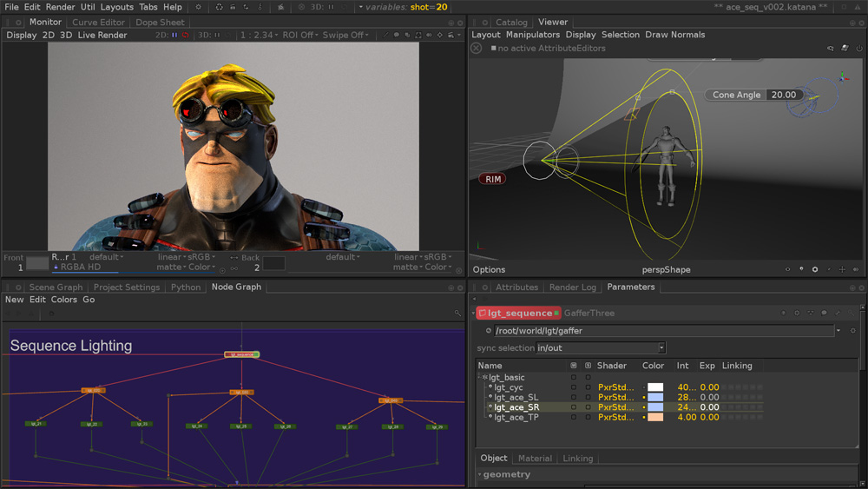The image size is (868, 489).
Task: Click the search icon in the Node Graph
Action: coord(457,313)
